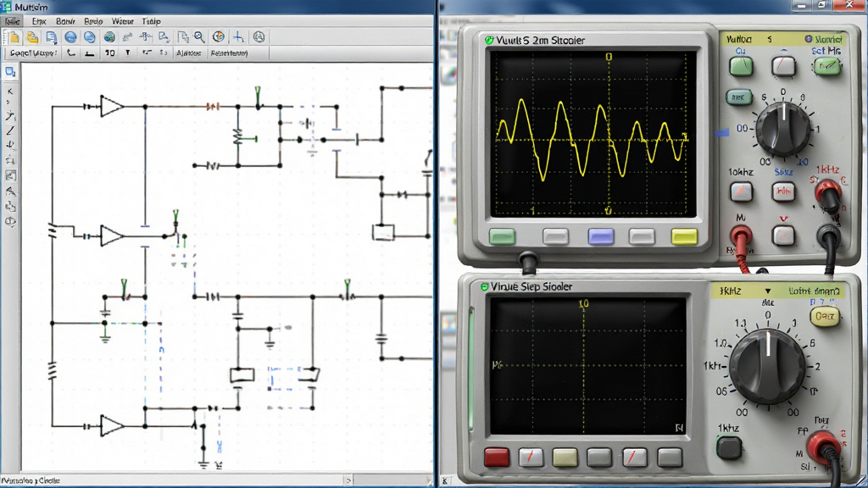Click the green badge in the lower oscilloscope title
The height and width of the screenshot is (488, 868).
484,286
